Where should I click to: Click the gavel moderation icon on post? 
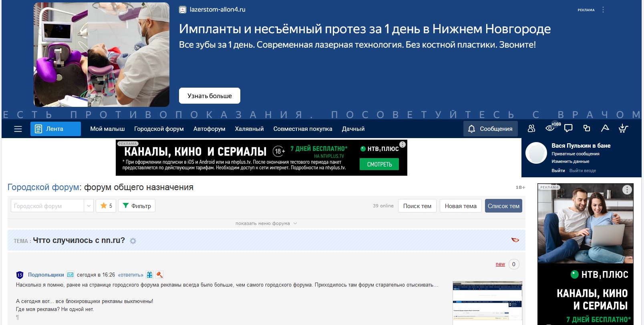[159, 275]
